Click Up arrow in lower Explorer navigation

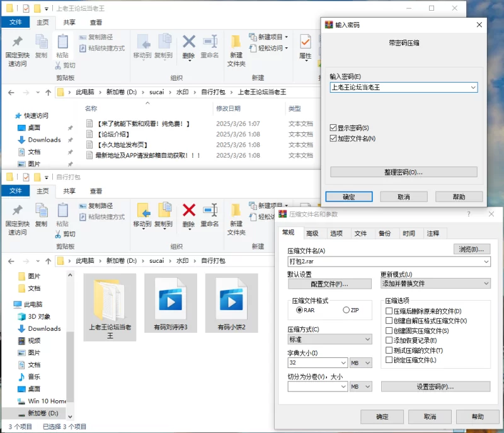[49, 261]
